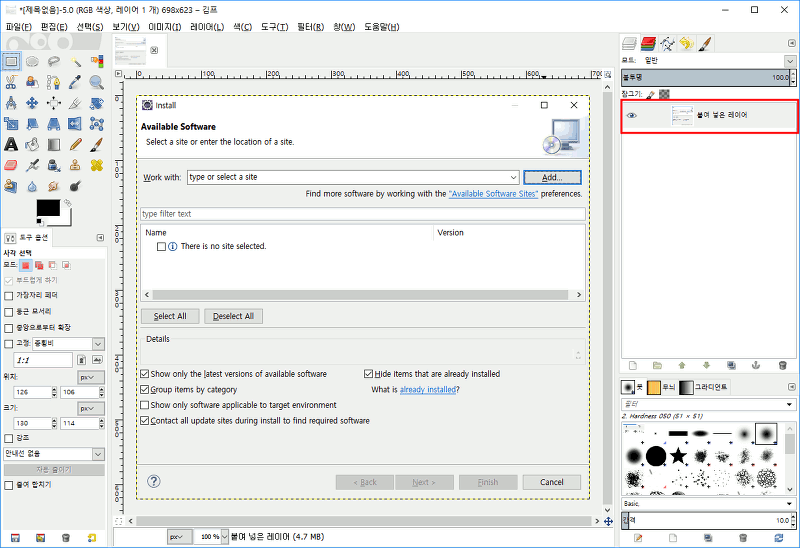The height and width of the screenshot is (548, 800).
Task: Choose the Heal tool bandage icon
Action: 97,165
